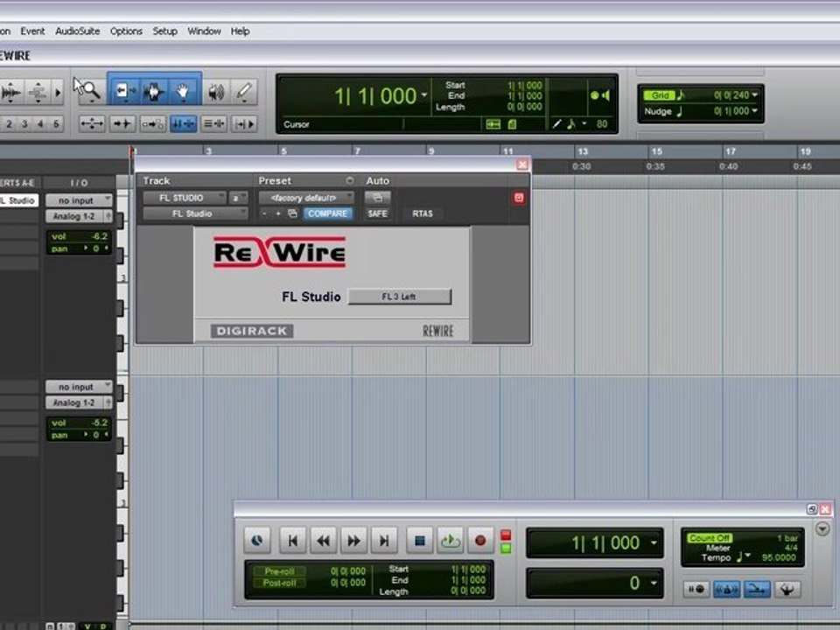Open the factory default preset menu
Screen dimensions: 840x630
pyautogui.click(x=306, y=198)
